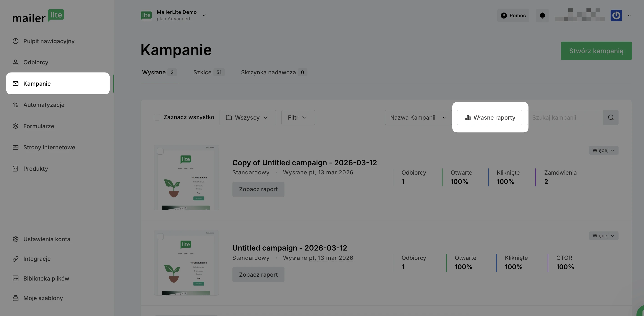This screenshot has width=644, height=316.
Task: Tick the Zaznacz wszystko checkbox
Action: point(157,117)
